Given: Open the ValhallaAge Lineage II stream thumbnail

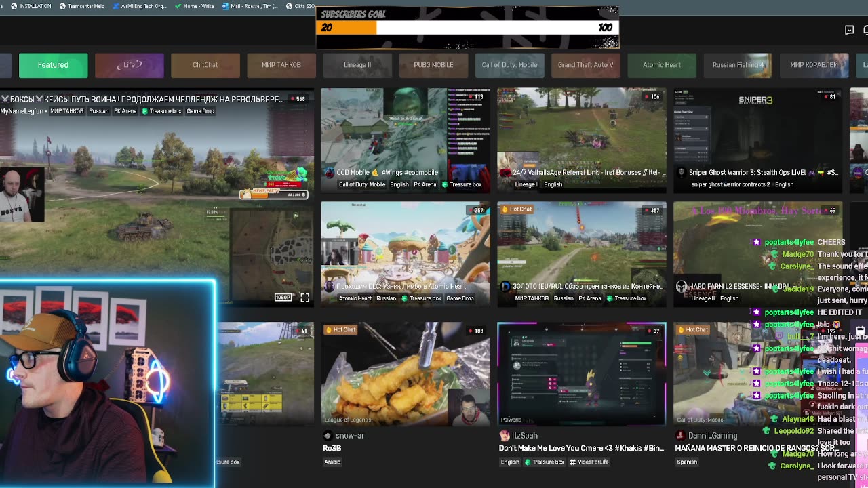Looking at the screenshot, I should (582, 139).
